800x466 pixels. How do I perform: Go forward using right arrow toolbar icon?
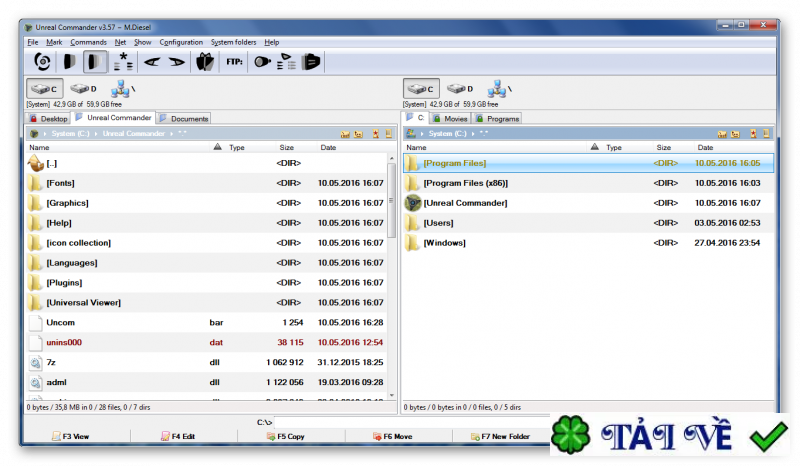click(177, 62)
